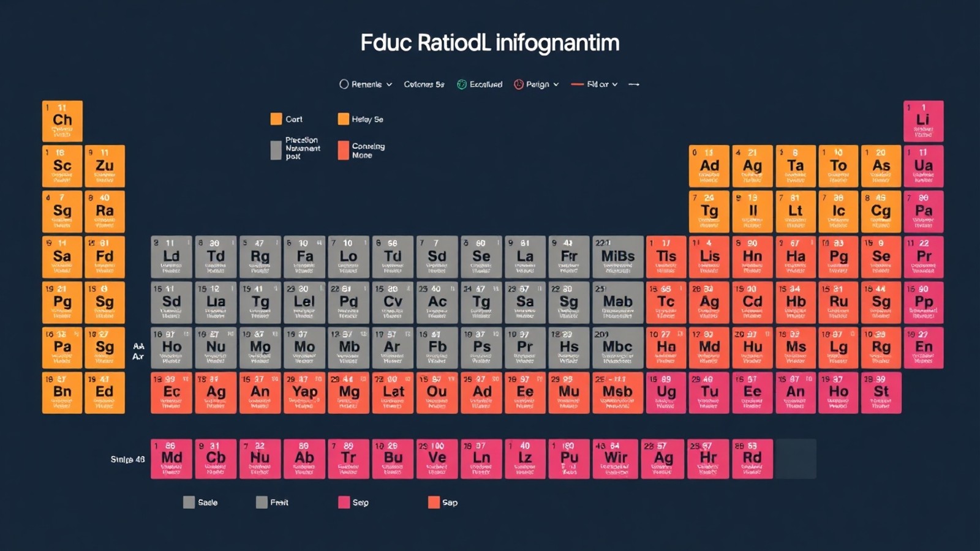This screenshot has height=551, width=980.
Task: Open the Paign dropdown chevron
Action: [556, 84]
